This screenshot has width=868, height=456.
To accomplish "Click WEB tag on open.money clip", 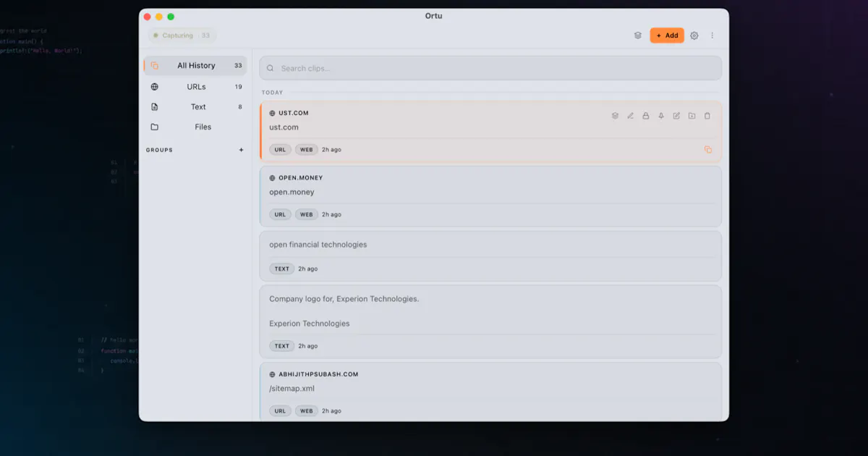I will coord(307,215).
